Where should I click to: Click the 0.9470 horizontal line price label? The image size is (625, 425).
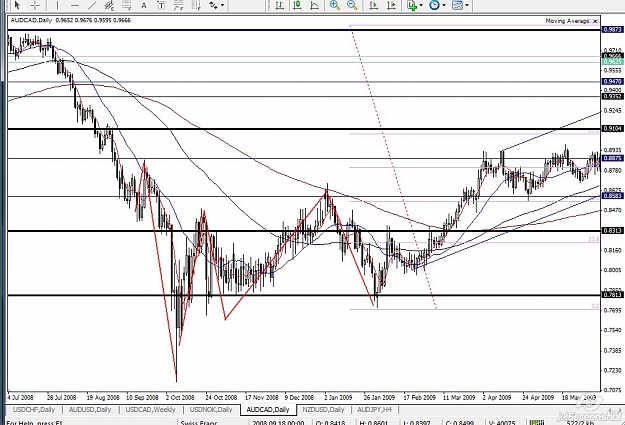613,81
